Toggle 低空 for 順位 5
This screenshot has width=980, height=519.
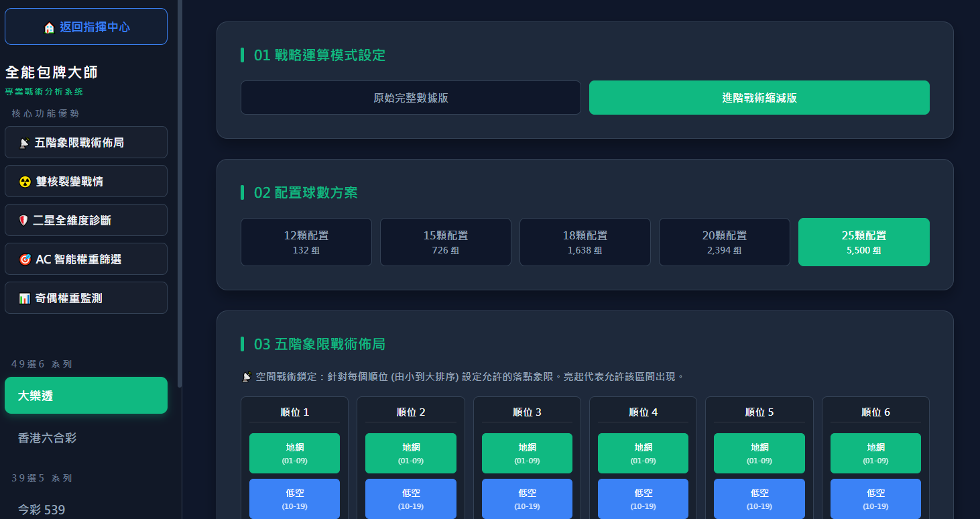point(759,499)
